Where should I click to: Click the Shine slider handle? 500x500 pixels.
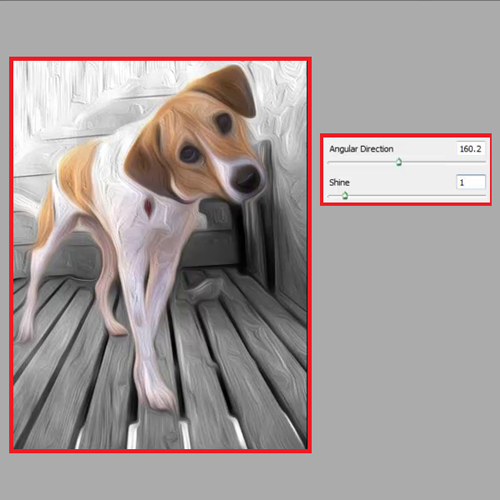[x=345, y=195]
